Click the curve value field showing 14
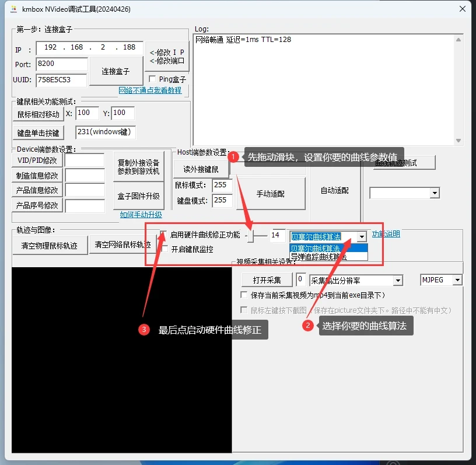 coord(278,235)
